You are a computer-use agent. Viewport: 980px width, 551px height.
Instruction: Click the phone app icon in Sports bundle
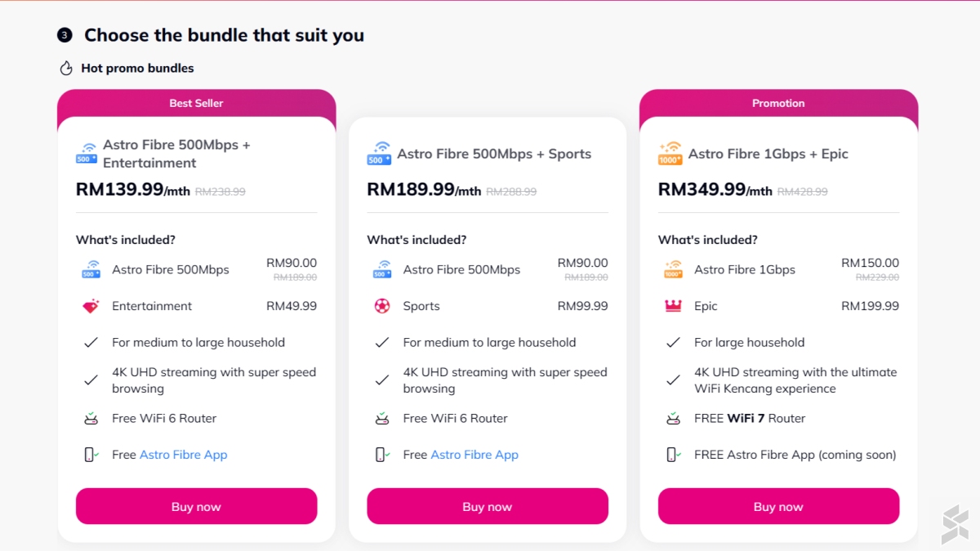pyautogui.click(x=381, y=455)
